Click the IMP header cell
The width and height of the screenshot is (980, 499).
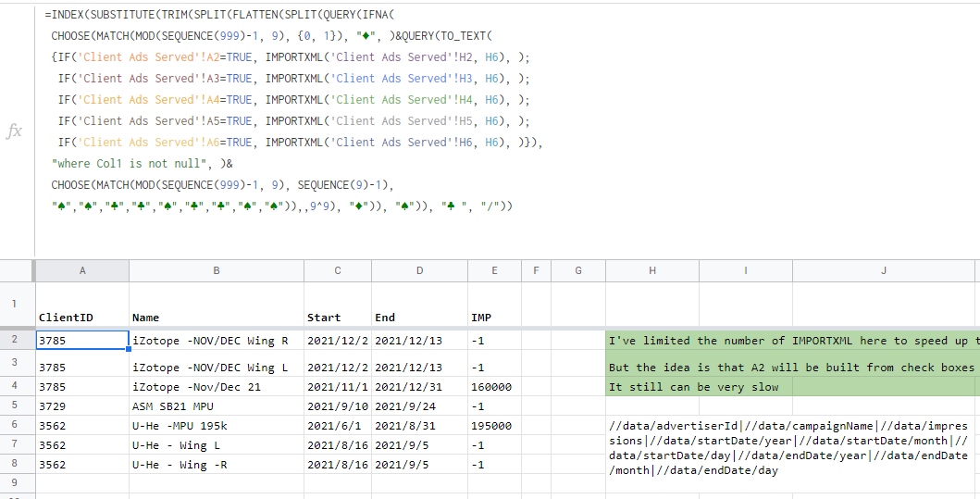tap(494, 304)
